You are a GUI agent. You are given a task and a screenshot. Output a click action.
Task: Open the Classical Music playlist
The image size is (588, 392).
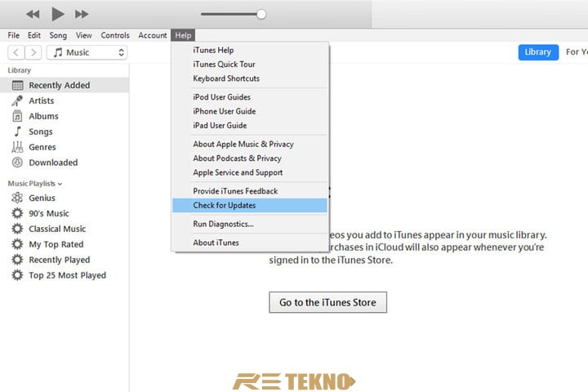[65, 229]
